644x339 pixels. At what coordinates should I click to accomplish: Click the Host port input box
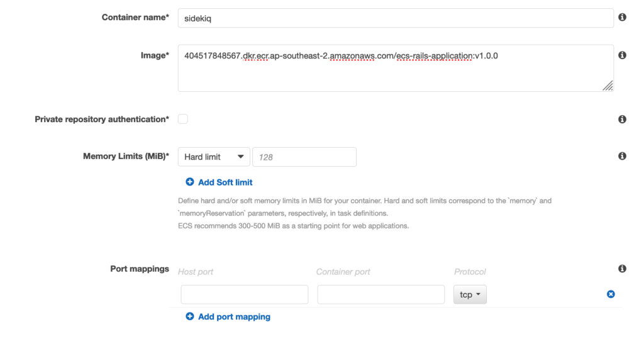245,294
